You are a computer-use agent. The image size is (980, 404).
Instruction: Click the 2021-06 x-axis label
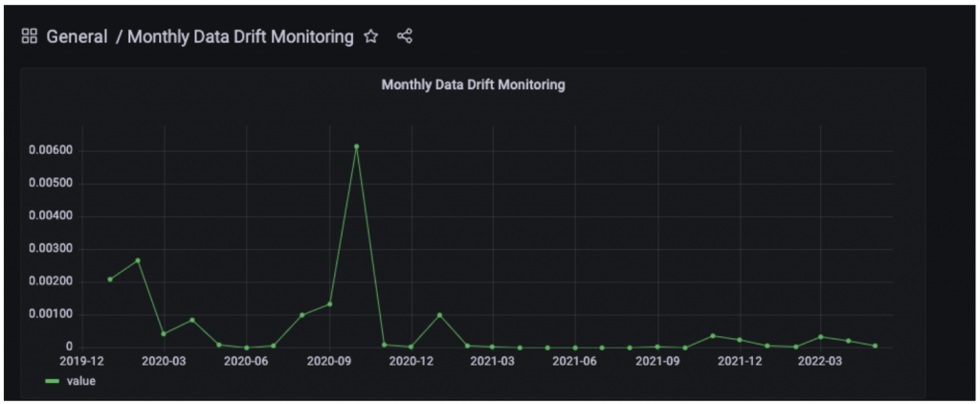(x=575, y=361)
